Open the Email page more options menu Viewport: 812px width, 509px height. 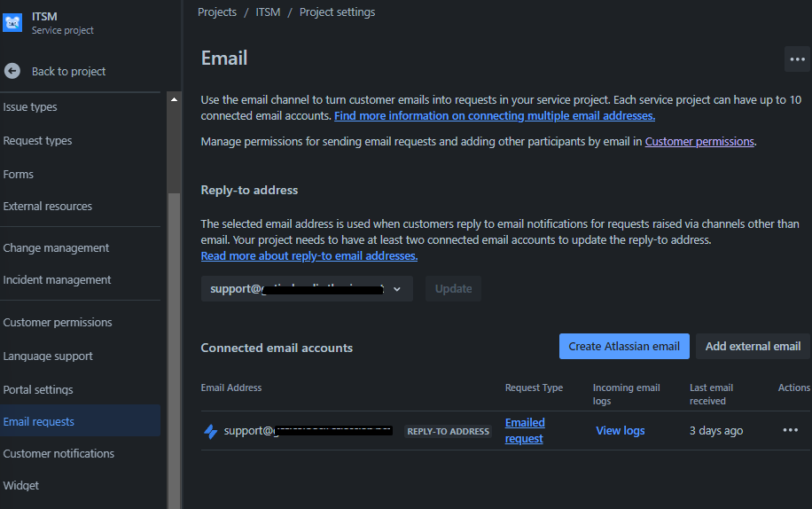797,59
